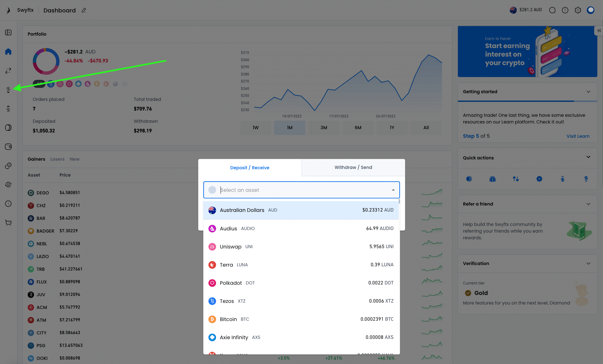The height and width of the screenshot is (364, 603).
Task: Select the 1W chart range
Action: (x=256, y=128)
